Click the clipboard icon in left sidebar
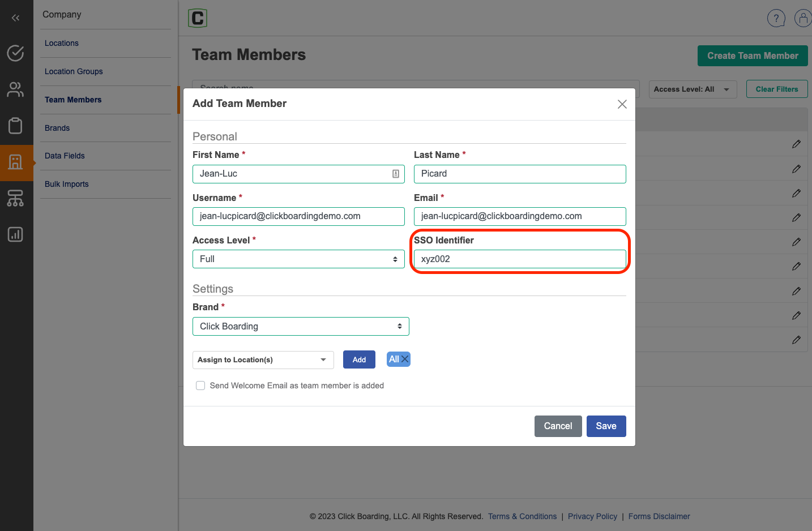Screen dimensions: 812x531 (15, 126)
